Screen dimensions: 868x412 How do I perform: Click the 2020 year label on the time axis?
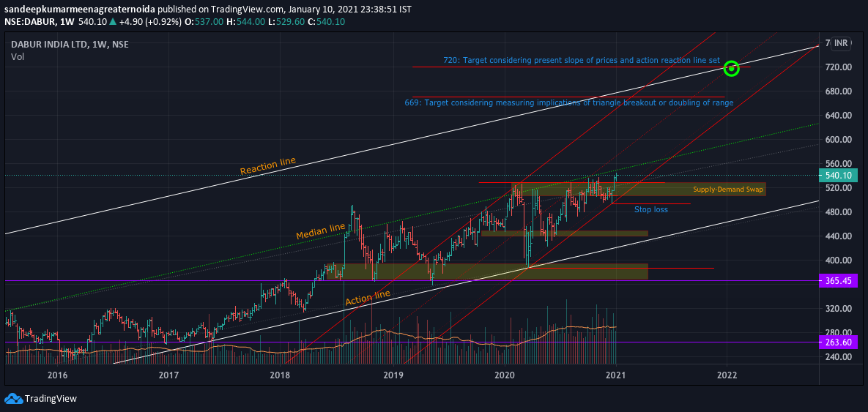[x=504, y=375]
